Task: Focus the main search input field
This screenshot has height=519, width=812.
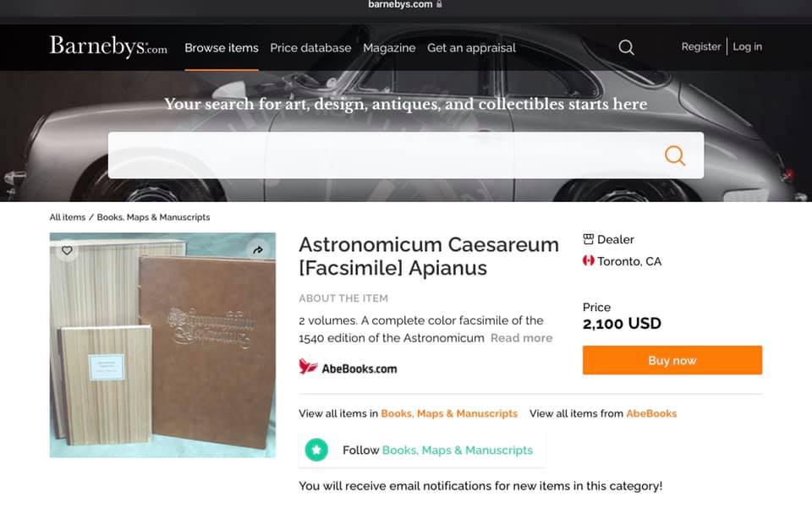Action: (383, 156)
